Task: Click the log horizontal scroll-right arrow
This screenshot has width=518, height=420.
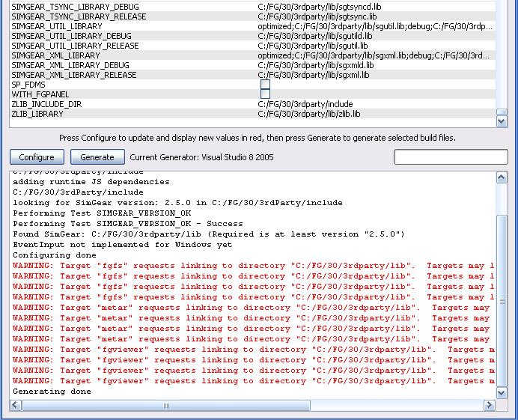Action: (x=490, y=405)
